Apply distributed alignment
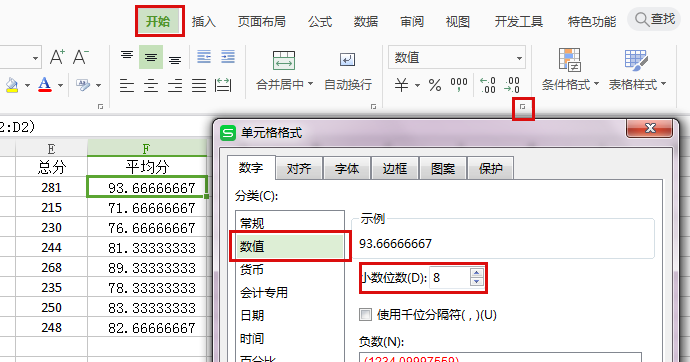Viewport: 690px width, 362px height. coord(223,85)
